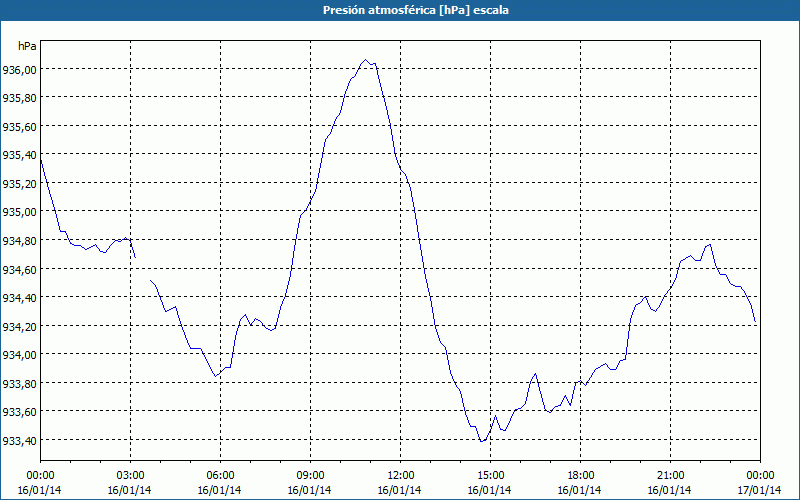Click the 00:00 time label above 16/01/14

[40, 476]
